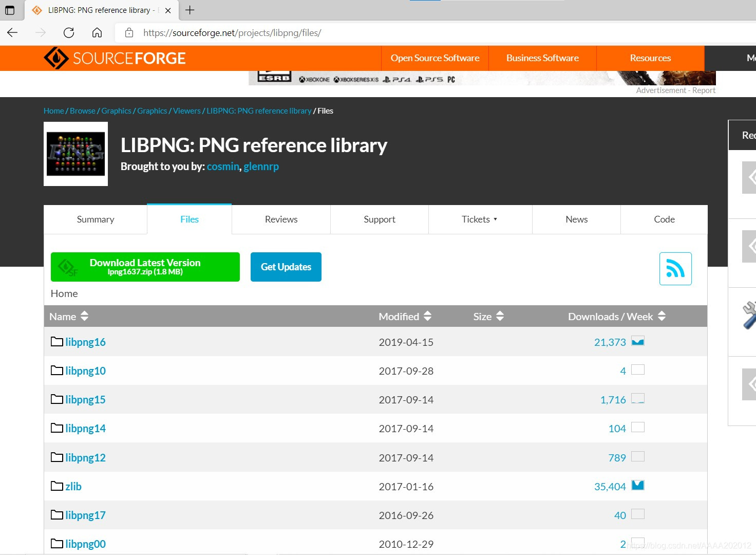Go to the News tab

pyautogui.click(x=577, y=219)
